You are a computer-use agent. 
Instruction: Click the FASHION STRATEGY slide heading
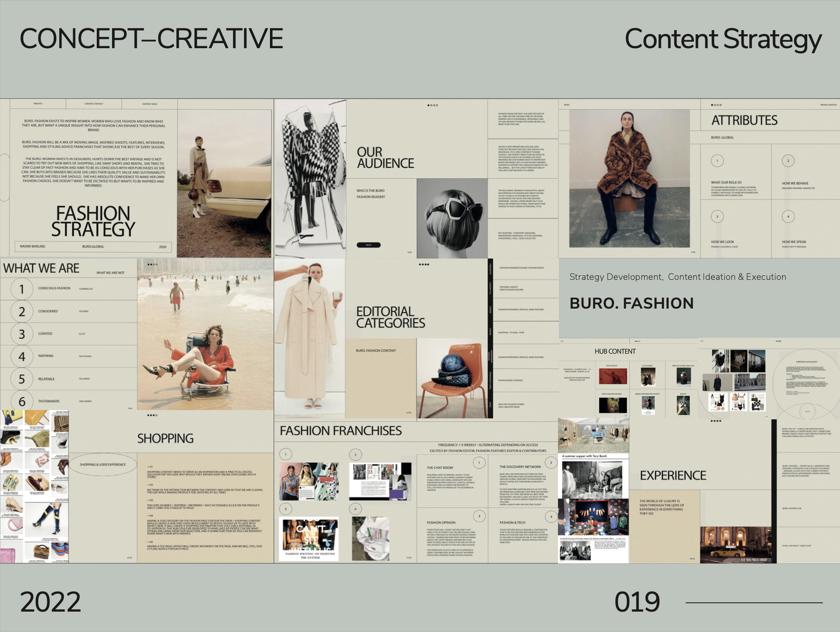93,221
